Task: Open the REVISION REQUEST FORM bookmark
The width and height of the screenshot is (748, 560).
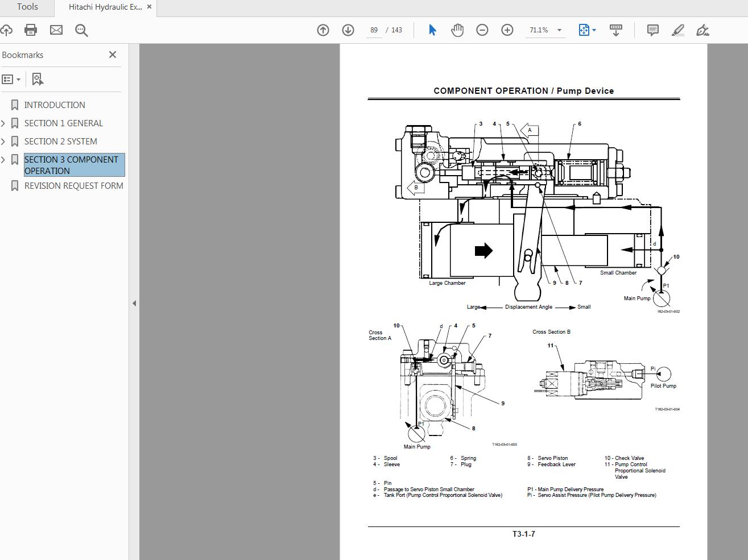Action: tap(73, 186)
